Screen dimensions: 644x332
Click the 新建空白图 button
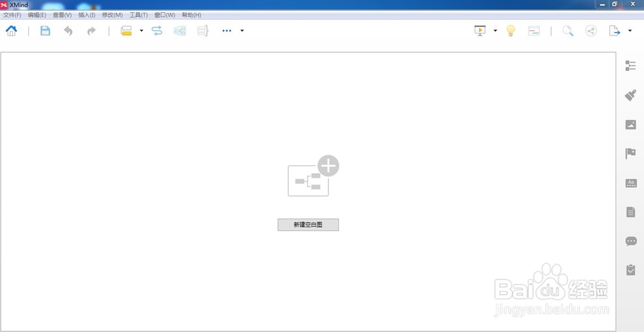point(308,225)
